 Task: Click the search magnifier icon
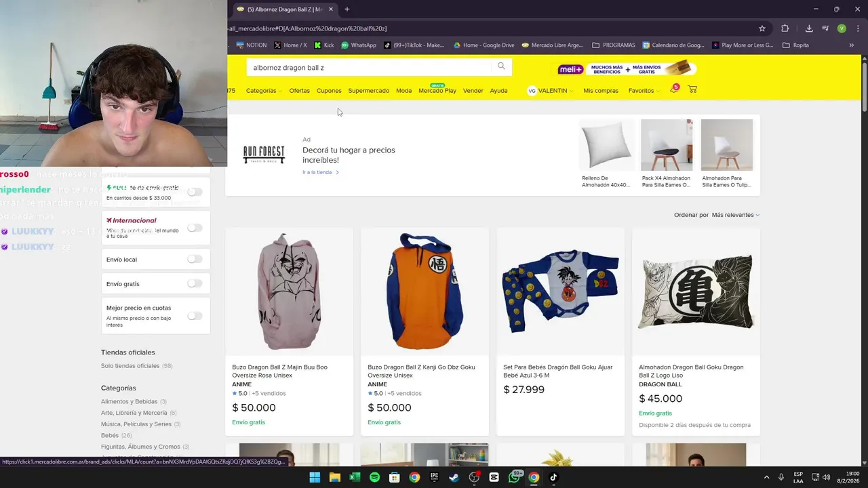pyautogui.click(x=501, y=66)
